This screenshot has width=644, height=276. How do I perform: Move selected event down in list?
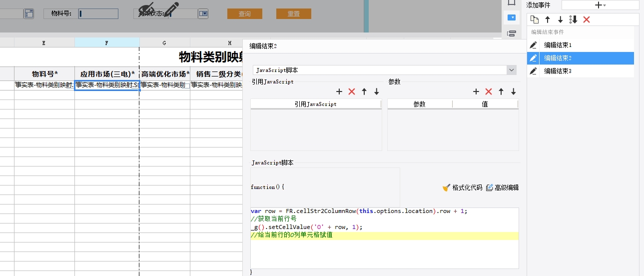point(561,19)
